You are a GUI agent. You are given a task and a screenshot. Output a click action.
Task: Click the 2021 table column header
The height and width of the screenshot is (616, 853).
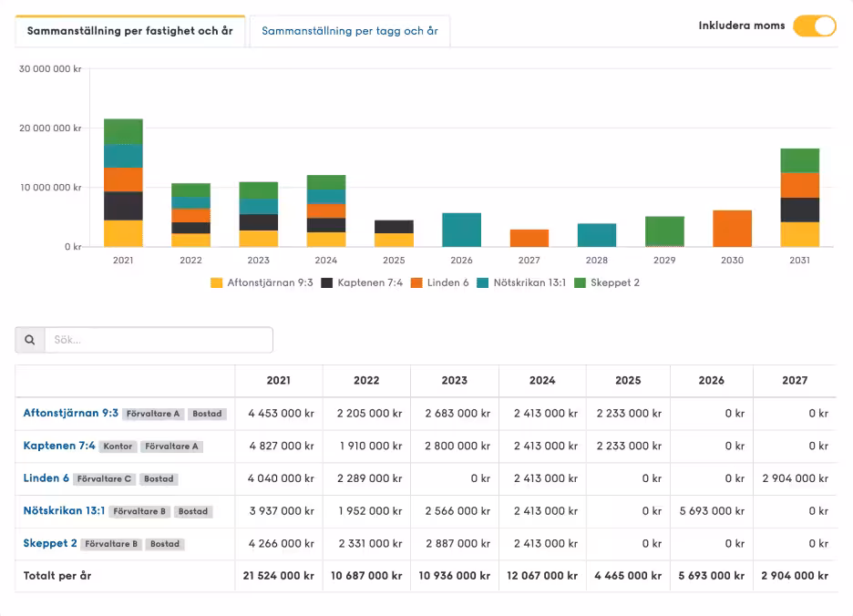point(279,380)
